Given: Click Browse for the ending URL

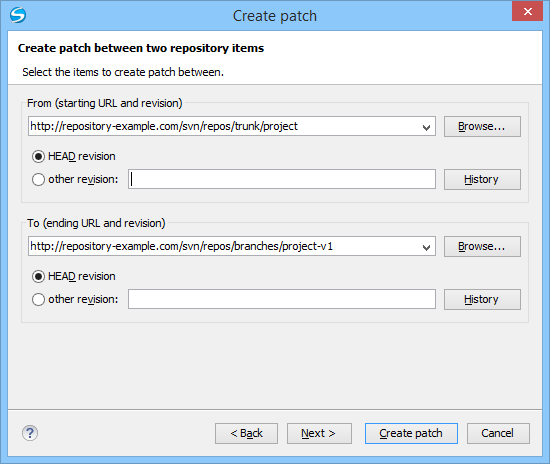Looking at the screenshot, I should [x=482, y=246].
